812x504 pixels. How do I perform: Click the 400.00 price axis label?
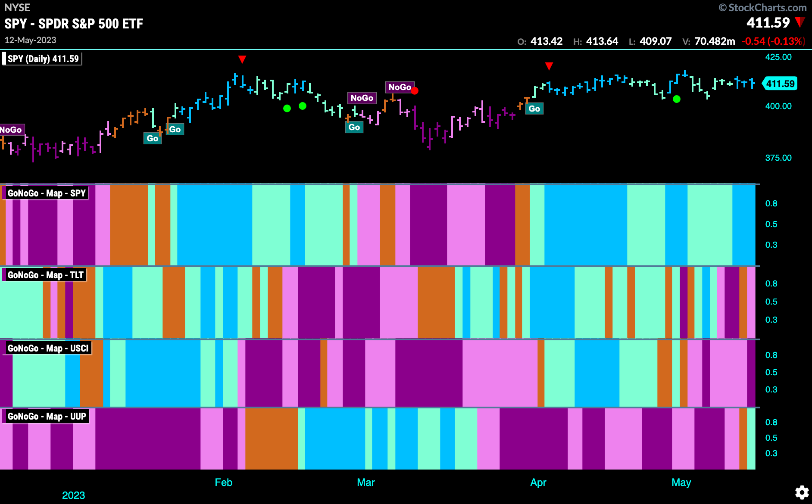[778, 106]
